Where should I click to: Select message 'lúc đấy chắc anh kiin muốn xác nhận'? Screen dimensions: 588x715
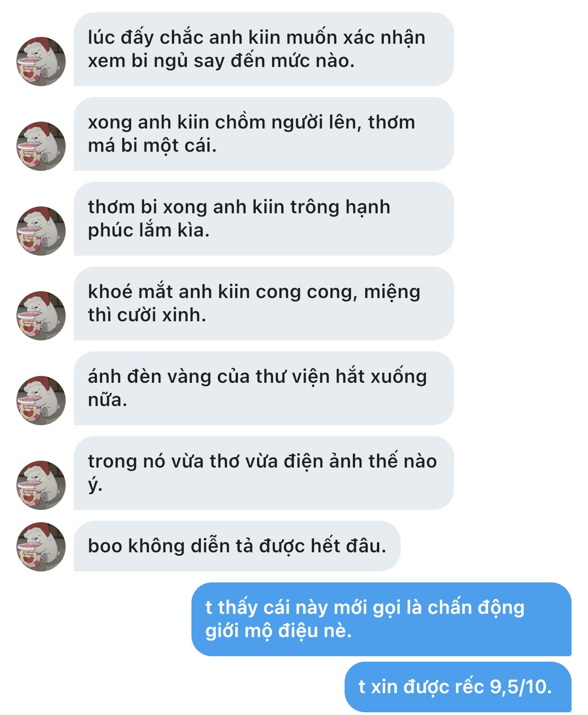[x=264, y=49]
